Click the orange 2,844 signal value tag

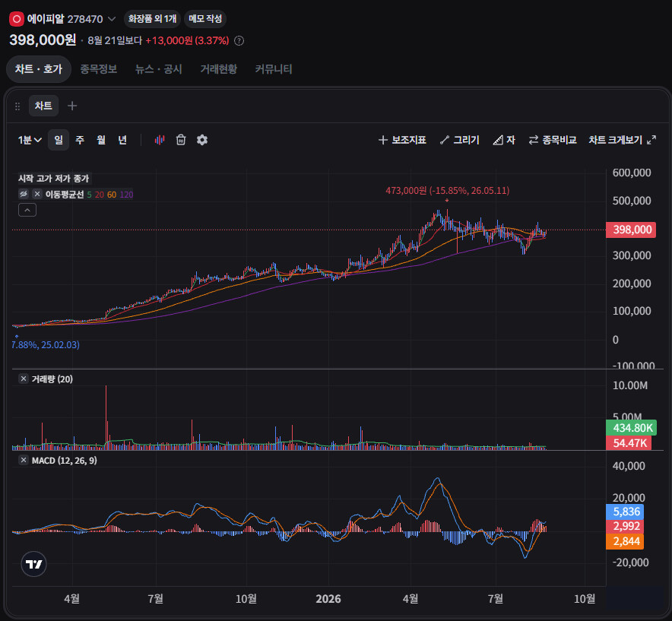coord(625,541)
